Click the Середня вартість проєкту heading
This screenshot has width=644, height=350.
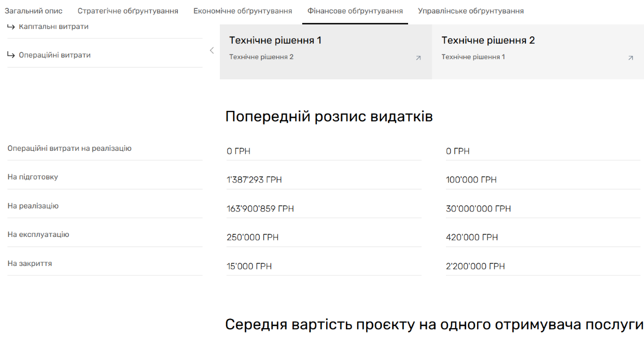pos(434,325)
